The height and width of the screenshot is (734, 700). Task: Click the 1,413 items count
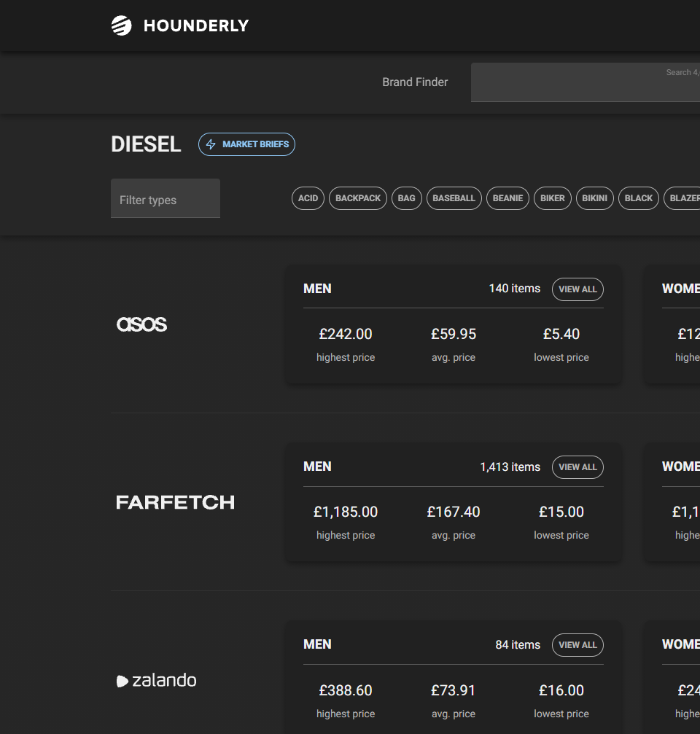(510, 467)
